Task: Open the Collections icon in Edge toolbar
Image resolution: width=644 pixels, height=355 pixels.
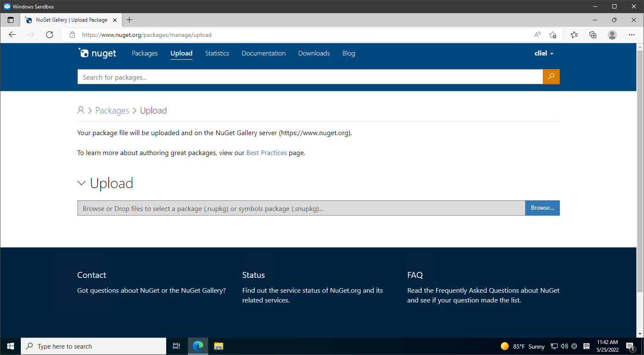Action: tap(593, 35)
